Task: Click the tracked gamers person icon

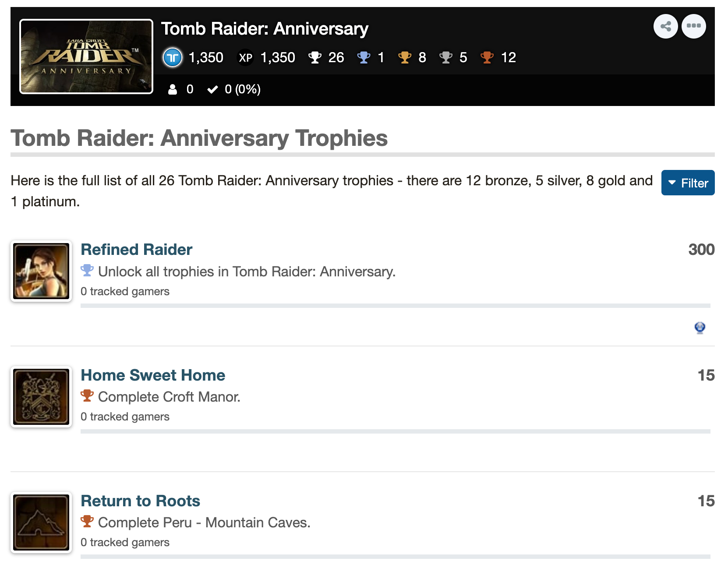Action: pyautogui.click(x=173, y=89)
